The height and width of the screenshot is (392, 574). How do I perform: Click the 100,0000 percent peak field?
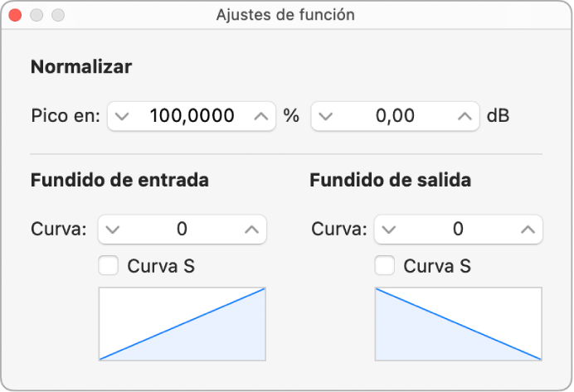pyautogui.click(x=191, y=116)
